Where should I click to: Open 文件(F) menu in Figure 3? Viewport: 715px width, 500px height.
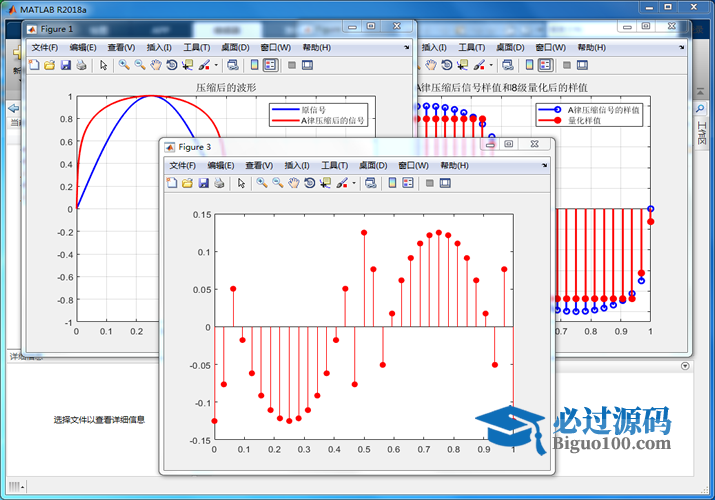click(182, 165)
